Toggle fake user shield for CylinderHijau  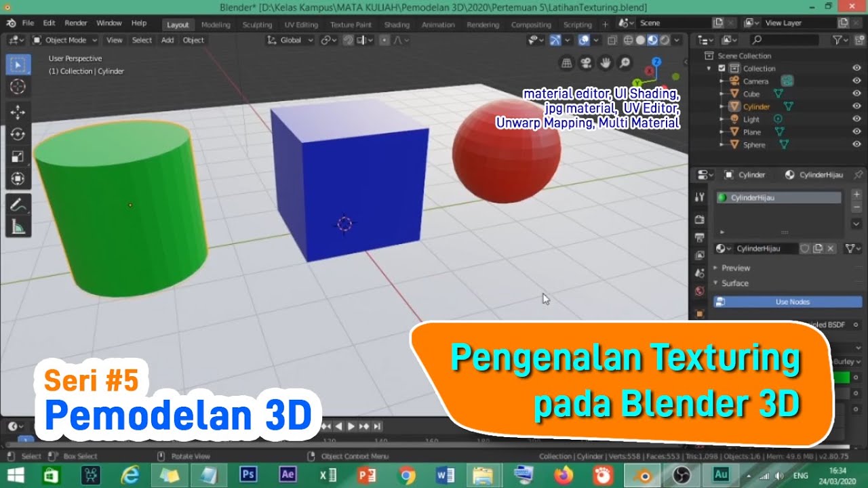[x=805, y=249]
